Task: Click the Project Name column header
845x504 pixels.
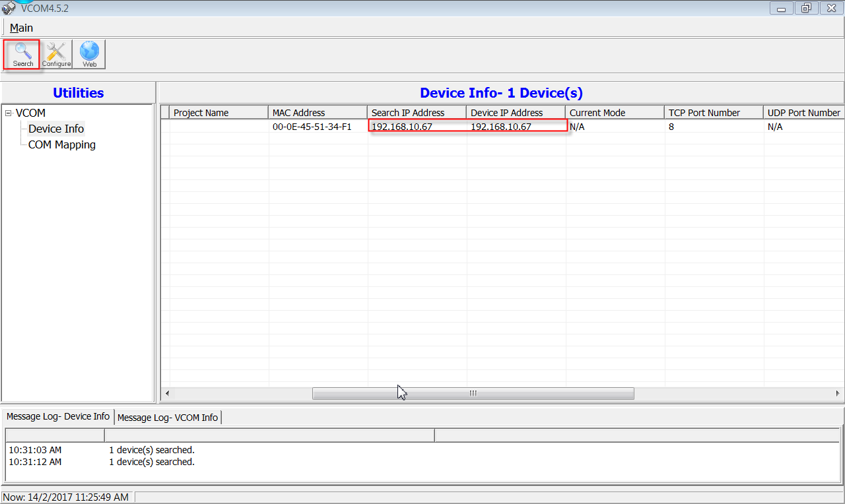Action: 218,113
